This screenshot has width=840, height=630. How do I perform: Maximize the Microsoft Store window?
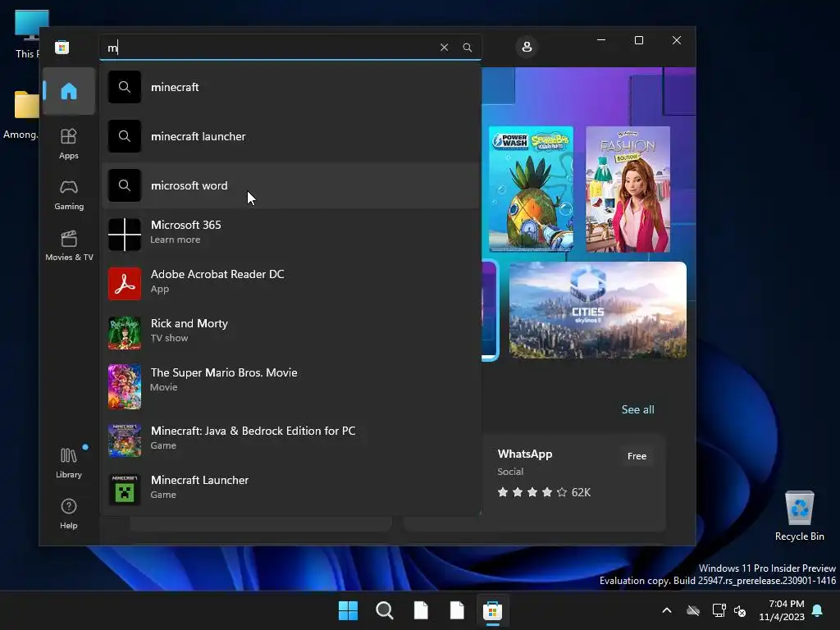point(638,40)
